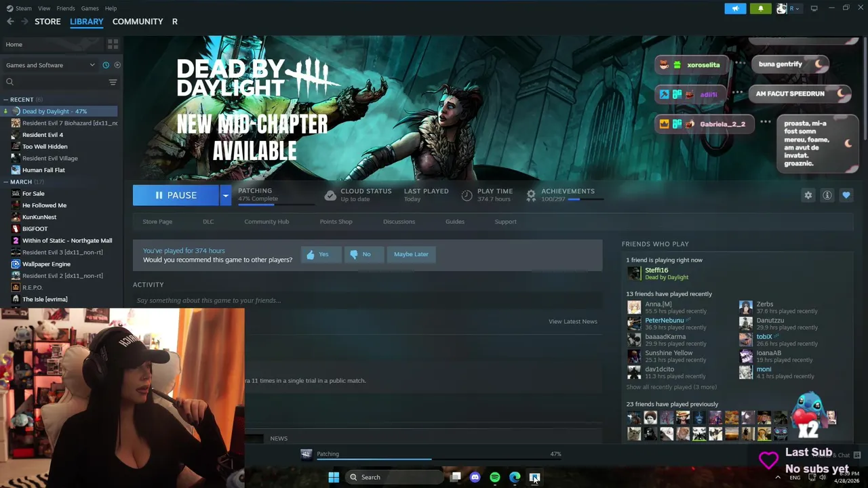Open Spotify from the taskbar
The height and width of the screenshot is (488, 868).
pyautogui.click(x=495, y=477)
